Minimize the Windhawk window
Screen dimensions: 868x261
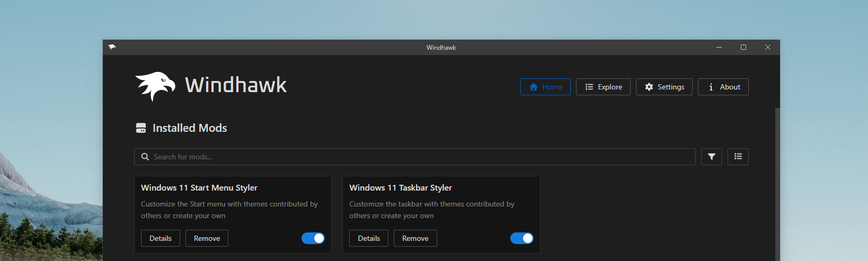tap(719, 47)
